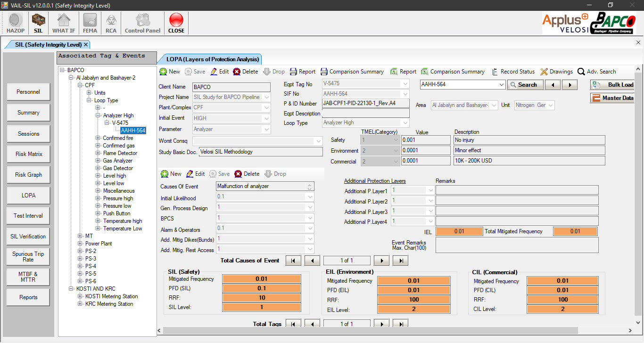Select Pressure high loop type
The height and width of the screenshot is (343, 644).
click(x=118, y=198)
